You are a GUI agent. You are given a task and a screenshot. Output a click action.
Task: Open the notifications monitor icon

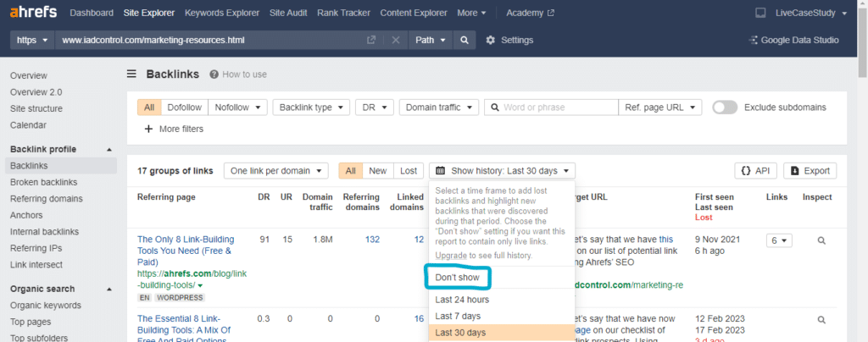click(x=760, y=13)
